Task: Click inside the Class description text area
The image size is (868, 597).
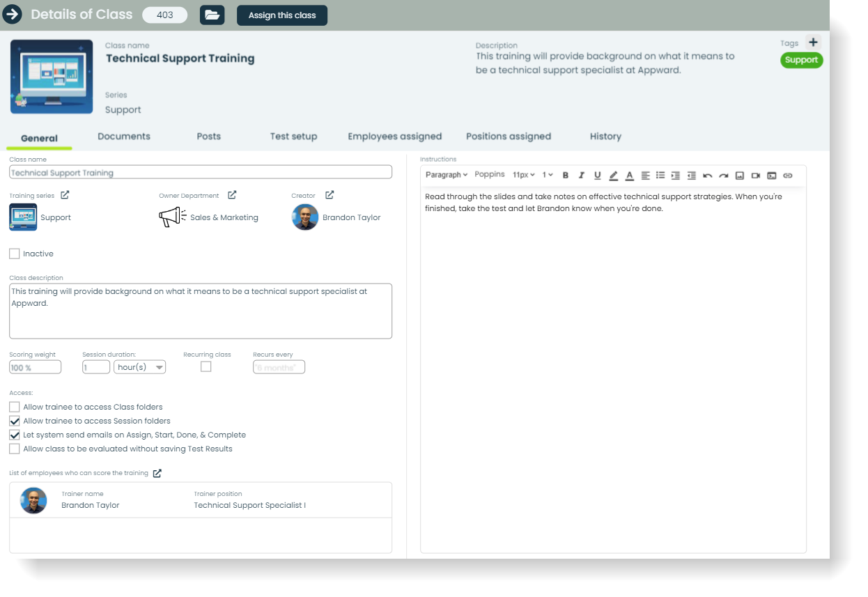Action: (x=201, y=311)
